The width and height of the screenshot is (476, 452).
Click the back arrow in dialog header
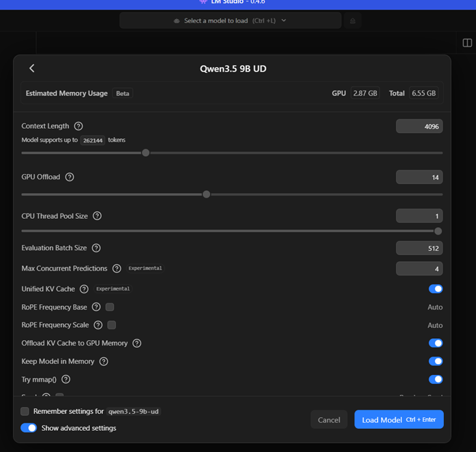click(32, 68)
